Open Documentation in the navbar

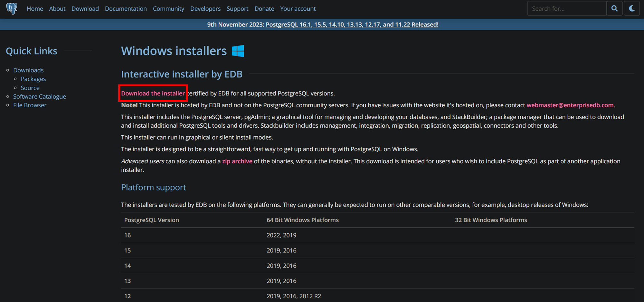(126, 9)
